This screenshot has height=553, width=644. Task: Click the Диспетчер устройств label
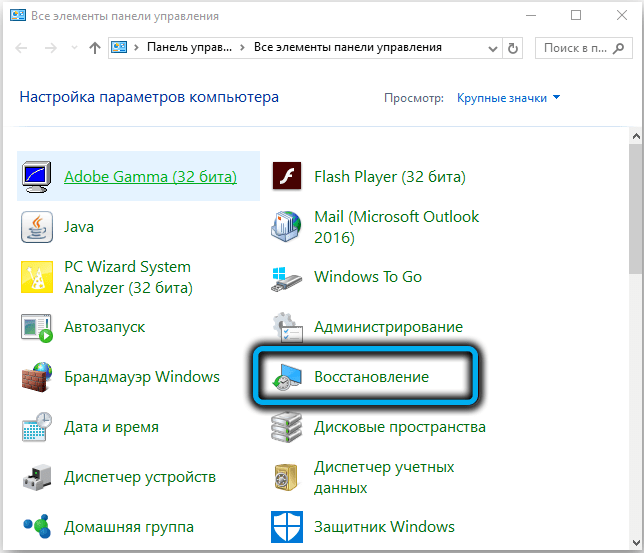point(140,477)
